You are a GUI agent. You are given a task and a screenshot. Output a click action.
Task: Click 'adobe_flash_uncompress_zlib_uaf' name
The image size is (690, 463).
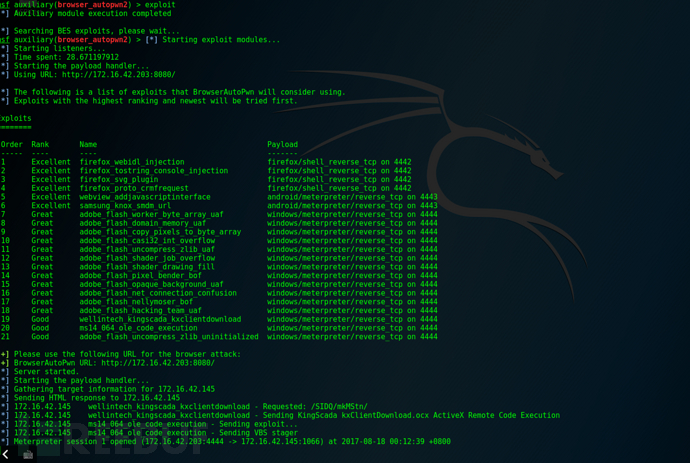coord(147,250)
